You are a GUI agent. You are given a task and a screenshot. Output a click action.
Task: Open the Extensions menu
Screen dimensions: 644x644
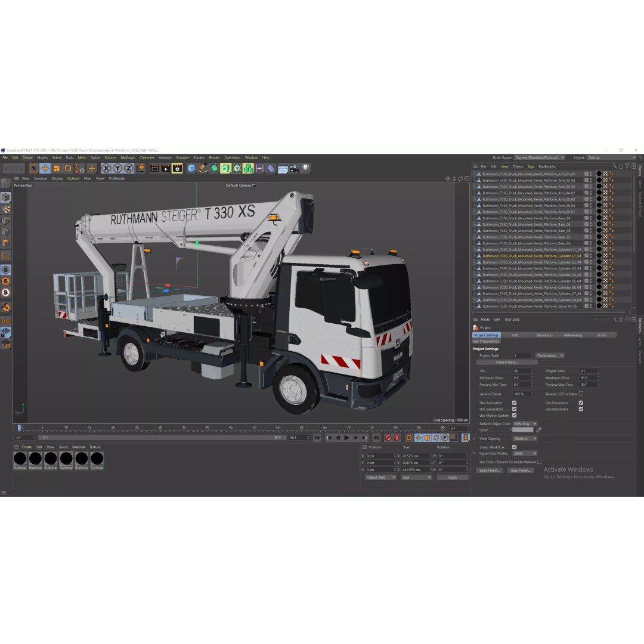(232, 157)
